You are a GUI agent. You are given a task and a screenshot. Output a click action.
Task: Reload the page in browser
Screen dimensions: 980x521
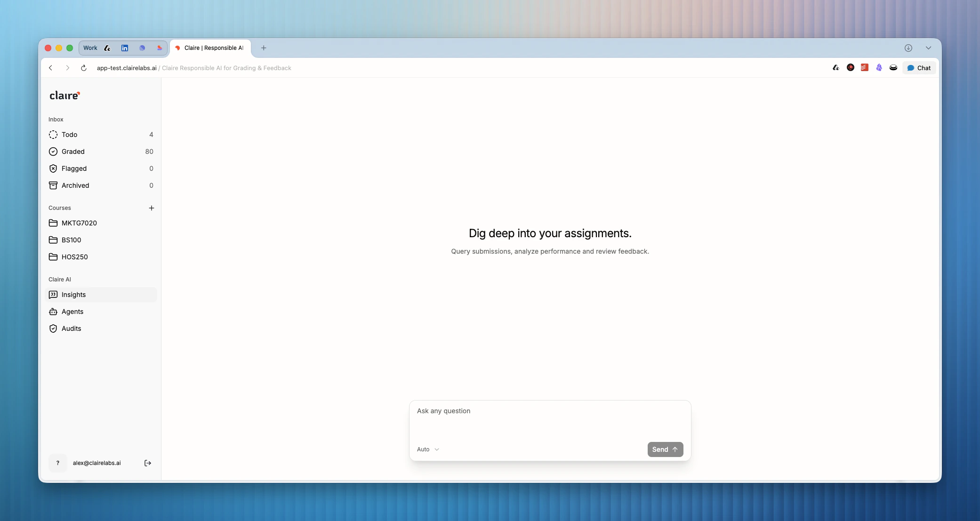[x=84, y=68]
